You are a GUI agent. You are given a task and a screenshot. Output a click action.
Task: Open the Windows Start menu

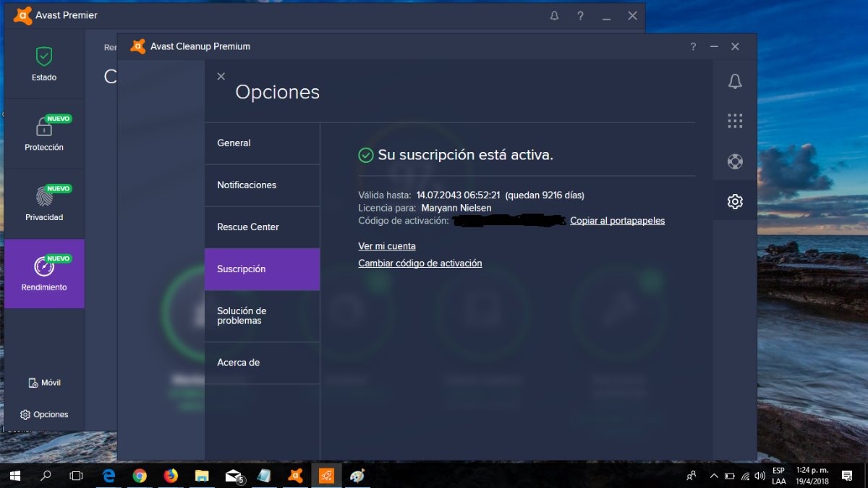tap(14, 475)
